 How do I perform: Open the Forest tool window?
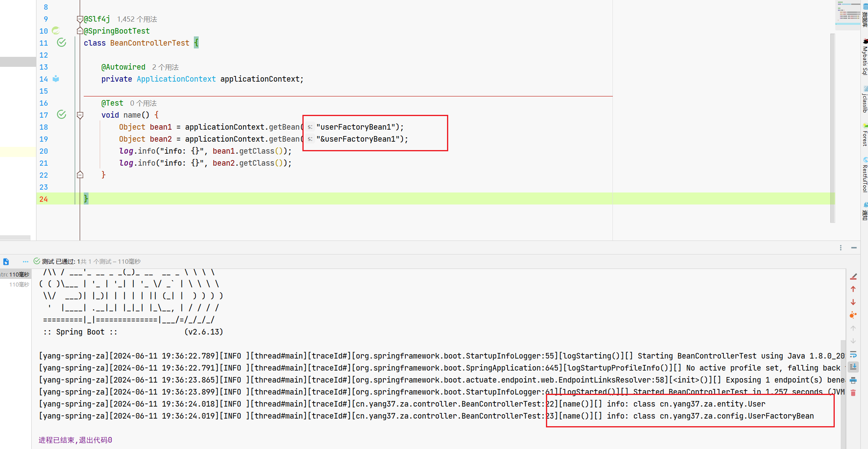coord(865,135)
